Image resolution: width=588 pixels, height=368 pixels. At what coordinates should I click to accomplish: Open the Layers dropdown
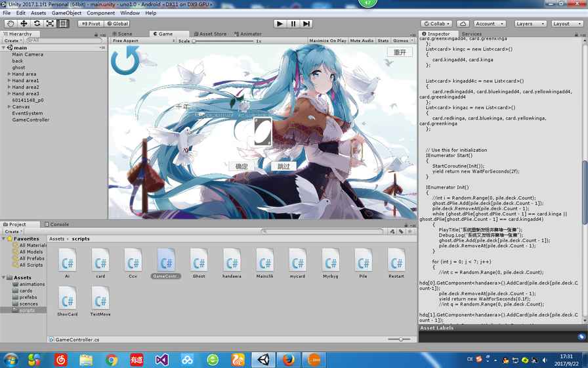pos(530,24)
